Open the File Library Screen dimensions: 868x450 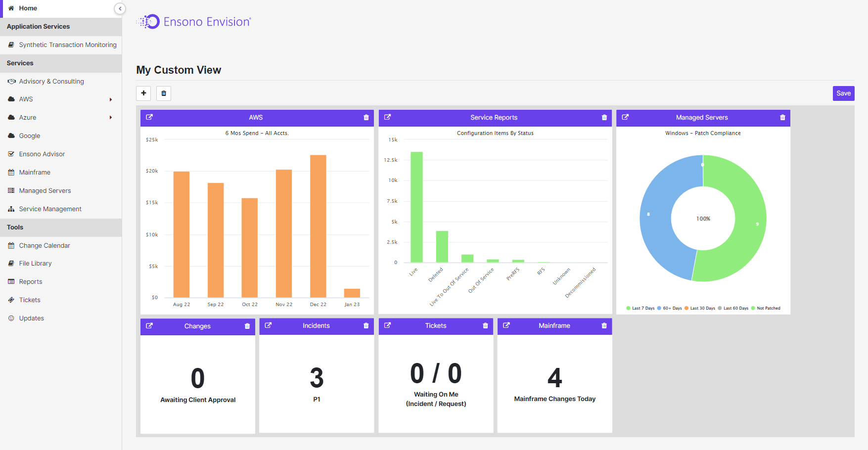[35, 263]
